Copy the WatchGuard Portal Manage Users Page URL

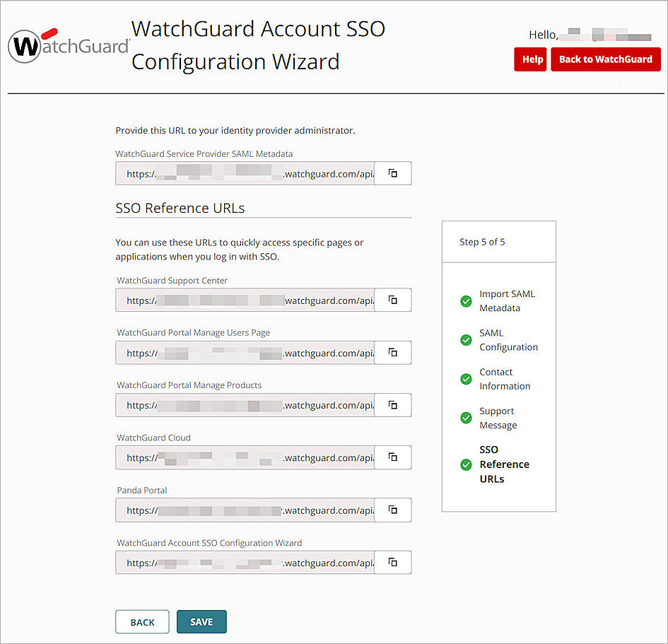point(393,353)
